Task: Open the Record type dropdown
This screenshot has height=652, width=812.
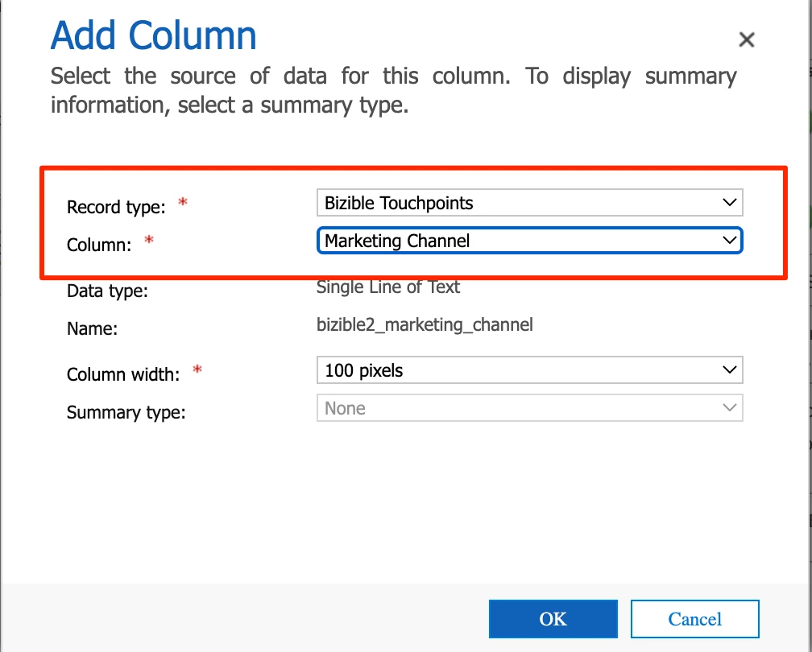Action: 530,203
